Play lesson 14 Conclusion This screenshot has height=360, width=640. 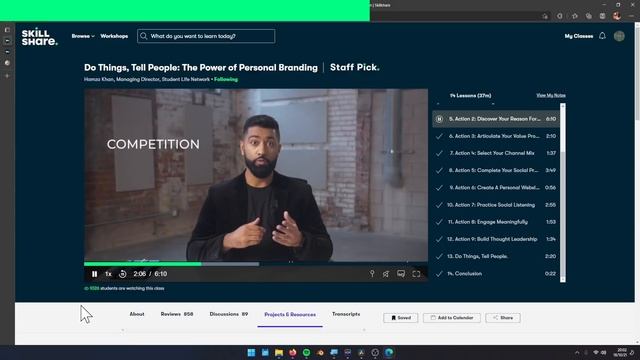click(x=496, y=273)
